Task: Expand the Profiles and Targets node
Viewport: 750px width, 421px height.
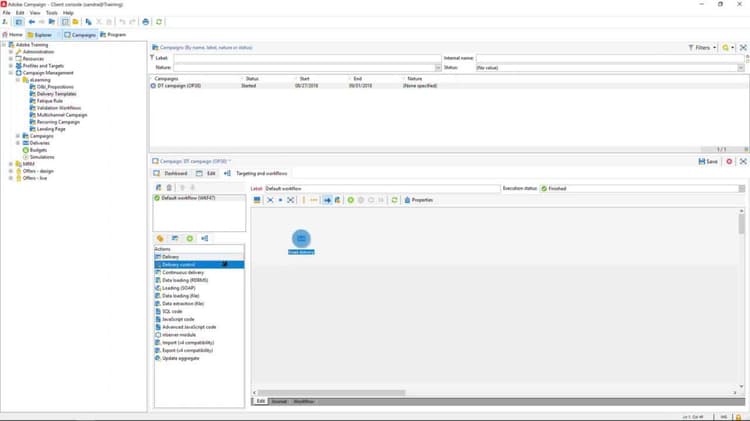Action: coord(11,66)
